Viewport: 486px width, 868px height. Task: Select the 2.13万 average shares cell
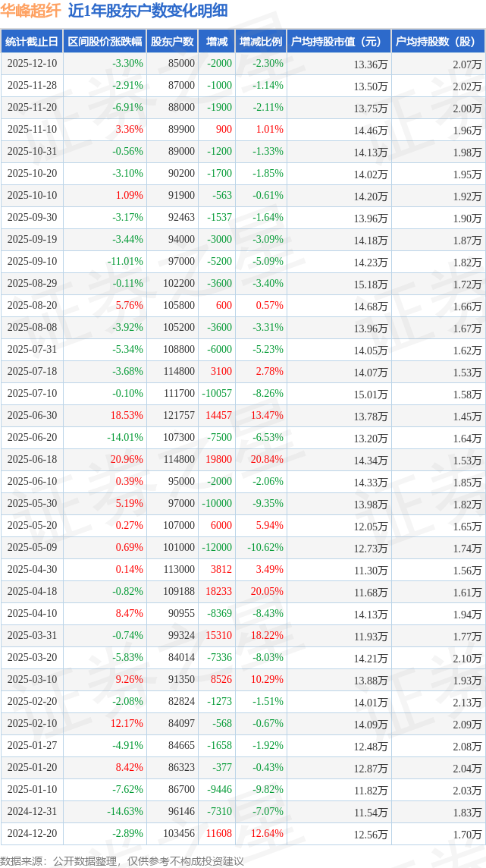[466, 702]
